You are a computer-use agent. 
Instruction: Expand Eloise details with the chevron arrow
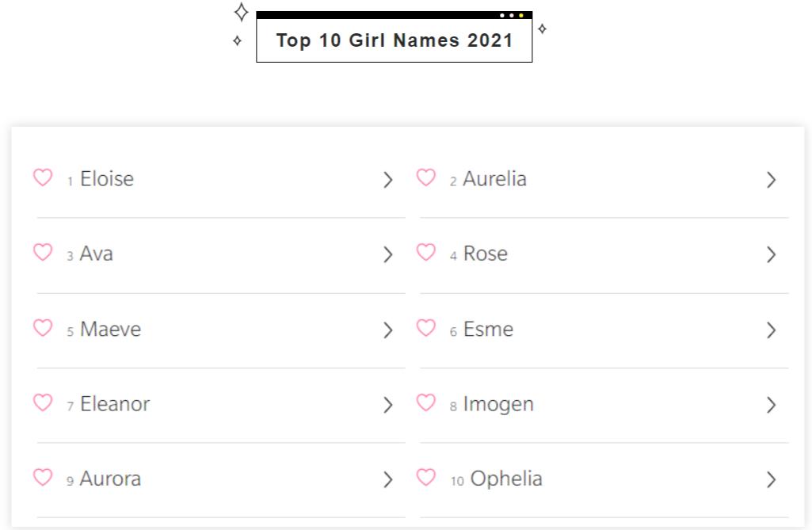[388, 180]
